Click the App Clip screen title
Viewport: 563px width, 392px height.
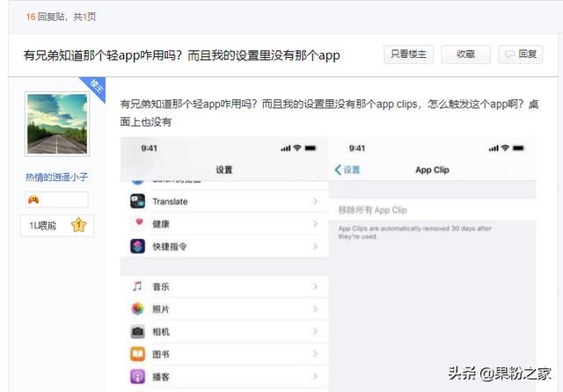(432, 170)
